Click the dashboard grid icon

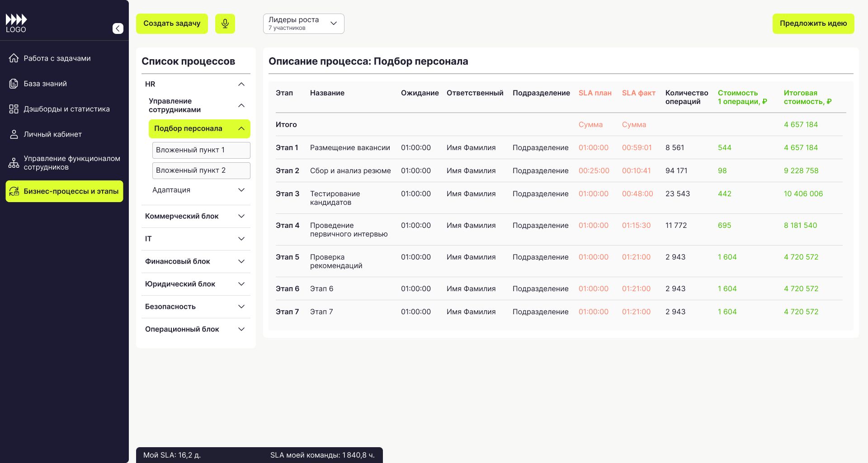click(x=14, y=109)
